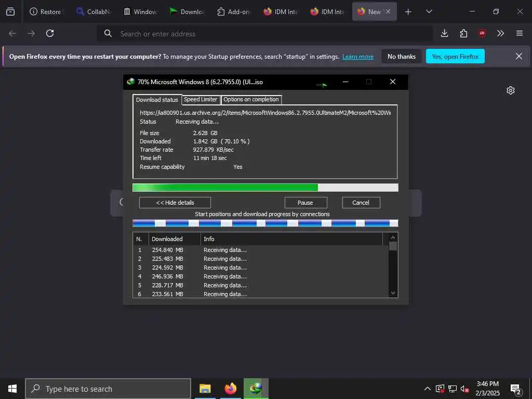Open the notification center icon

pos(515,389)
